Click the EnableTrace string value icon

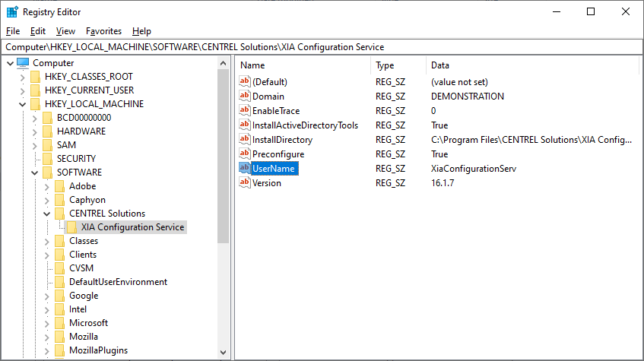pyautogui.click(x=244, y=110)
